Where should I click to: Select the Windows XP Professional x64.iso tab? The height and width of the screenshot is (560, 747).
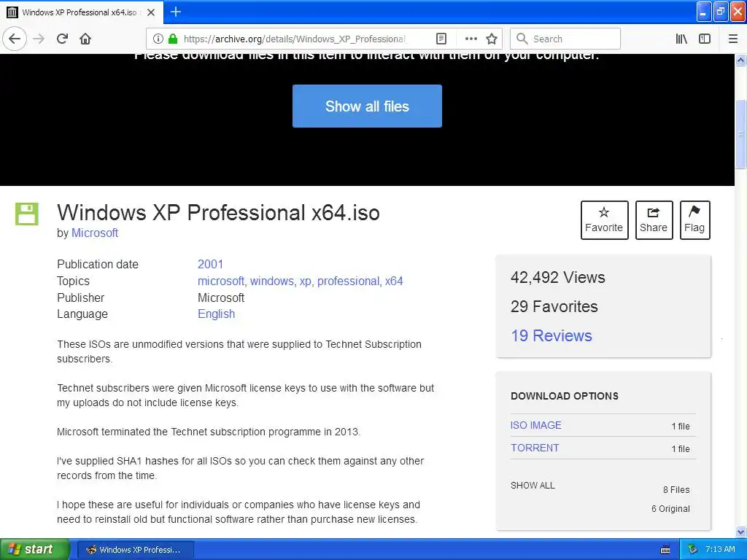click(82, 12)
